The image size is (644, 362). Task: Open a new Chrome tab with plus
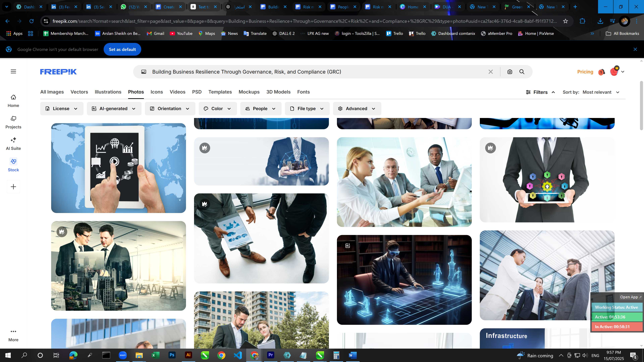click(575, 7)
